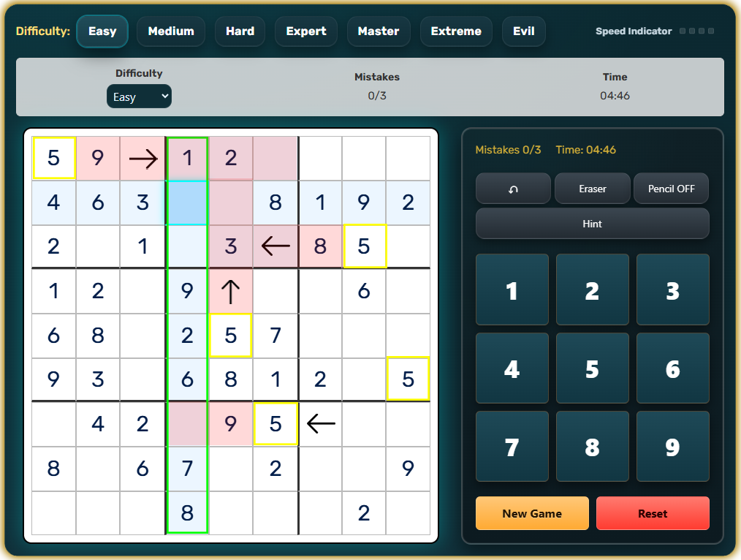Click the Hint button
This screenshot has width=741, height=560.
coord(592,224)
